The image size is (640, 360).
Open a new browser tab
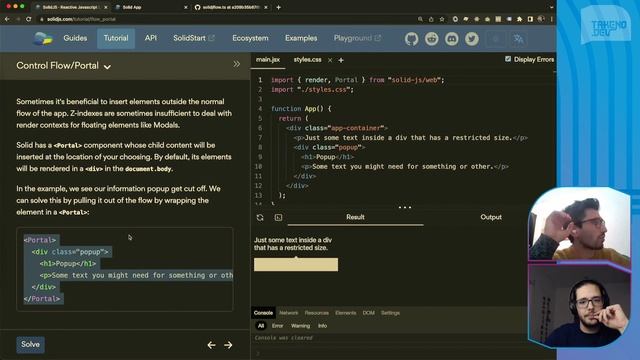278,7
